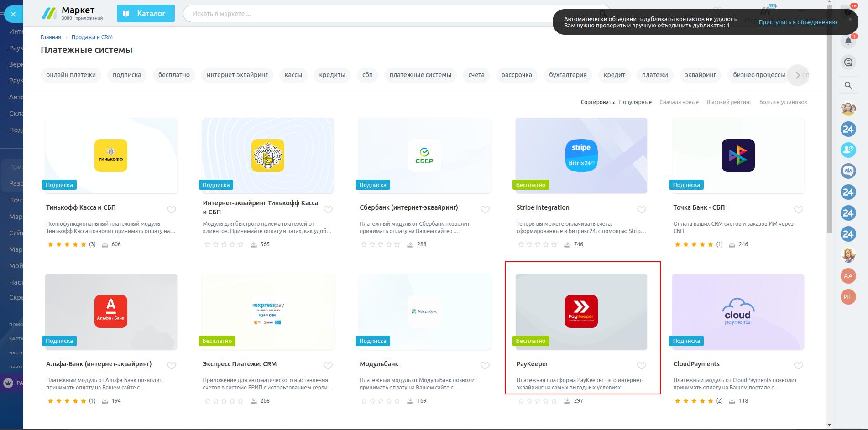Add Stripe Integration to favorites heart
868x430 pixels.
(641, 210)
